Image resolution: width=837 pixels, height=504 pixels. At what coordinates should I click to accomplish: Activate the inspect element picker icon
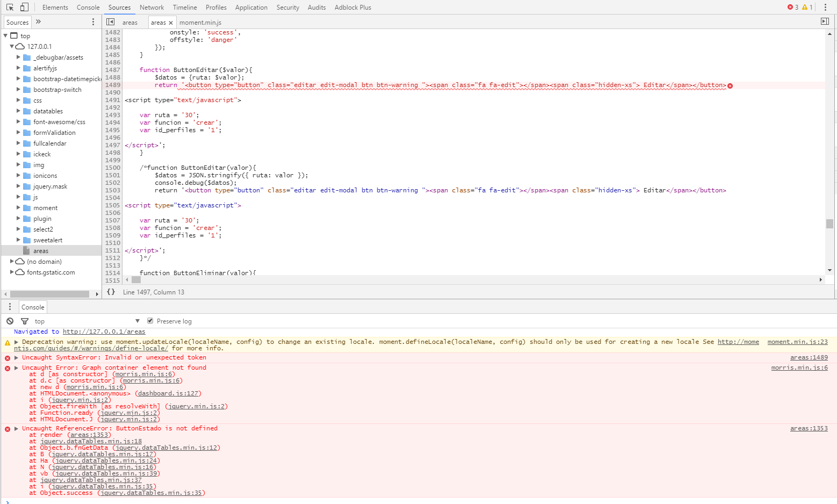[x=10, y=8]
